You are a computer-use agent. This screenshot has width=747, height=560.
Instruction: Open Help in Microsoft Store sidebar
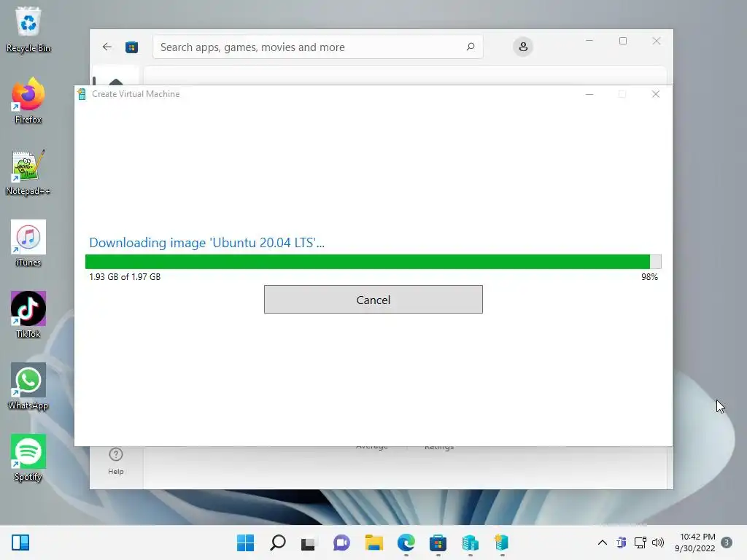[x=116, y=461]
